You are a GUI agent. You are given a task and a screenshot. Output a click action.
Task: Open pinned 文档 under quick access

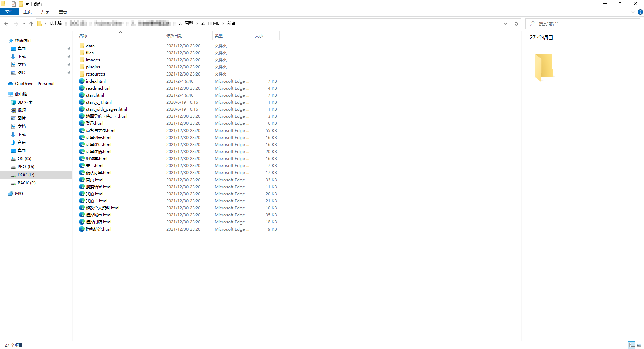[22, 65]
